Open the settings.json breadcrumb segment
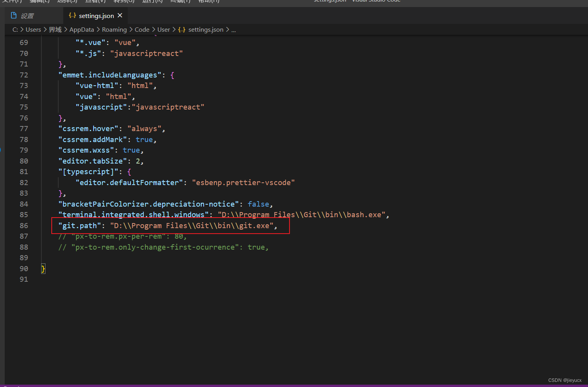This screenshot has height=387, width=588. (x=206, y=29)
